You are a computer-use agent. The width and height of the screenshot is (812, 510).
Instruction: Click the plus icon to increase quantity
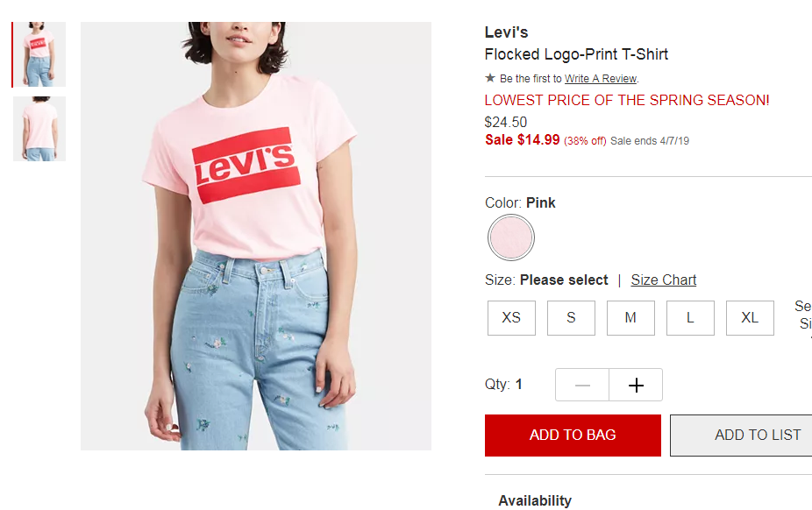click(x=636, y=385)
